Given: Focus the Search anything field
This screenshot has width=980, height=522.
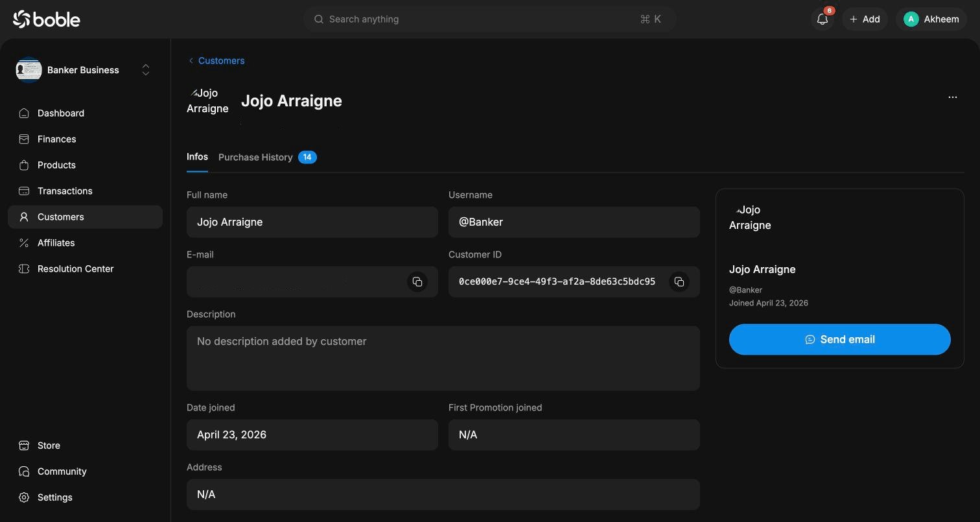Looking at the screenshot, I should point(489,19).
